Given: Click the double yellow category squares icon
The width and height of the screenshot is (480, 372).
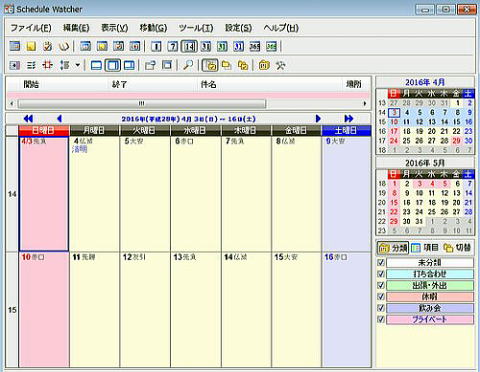Looking at the screenshot, I should (x=243, y=65).
